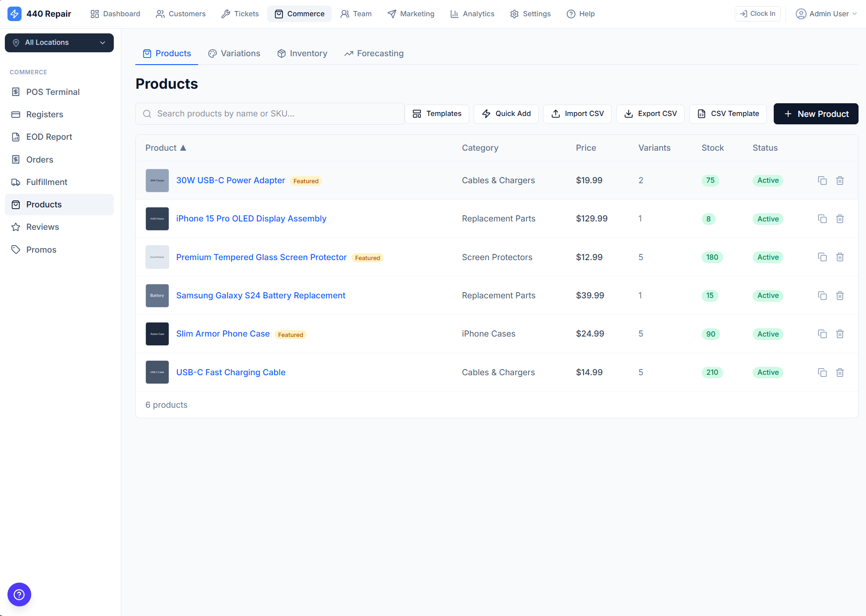Use Quick Add to create a product

coord(506,114)
